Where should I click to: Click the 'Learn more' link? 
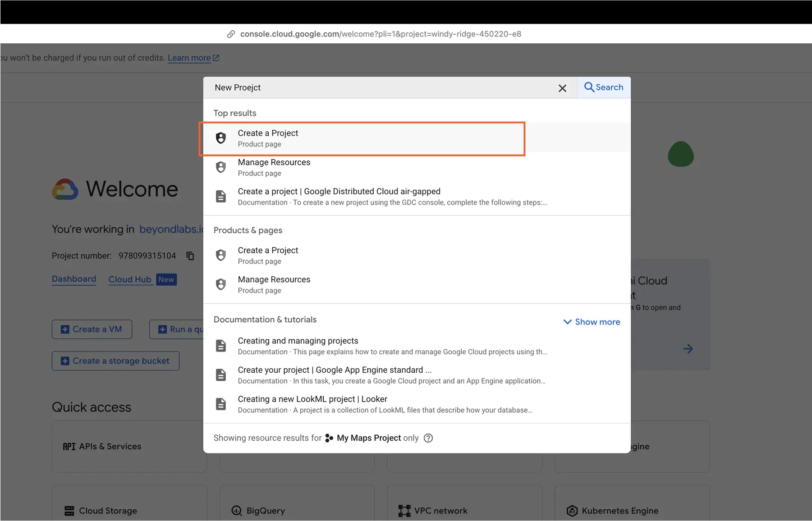point(189,58)
